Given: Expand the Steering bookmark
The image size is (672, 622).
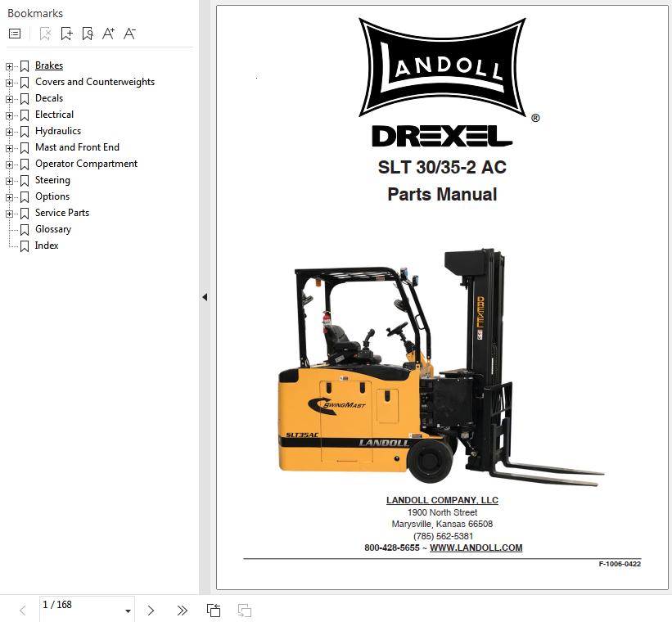Looking at the screenshot, I should click(x=9, y=181).
